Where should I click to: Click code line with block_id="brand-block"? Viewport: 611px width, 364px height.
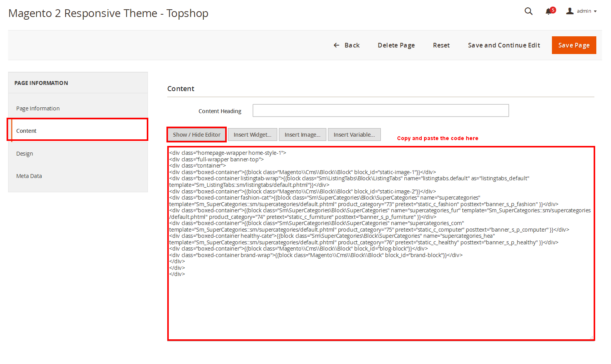click(x=316, y=255)
